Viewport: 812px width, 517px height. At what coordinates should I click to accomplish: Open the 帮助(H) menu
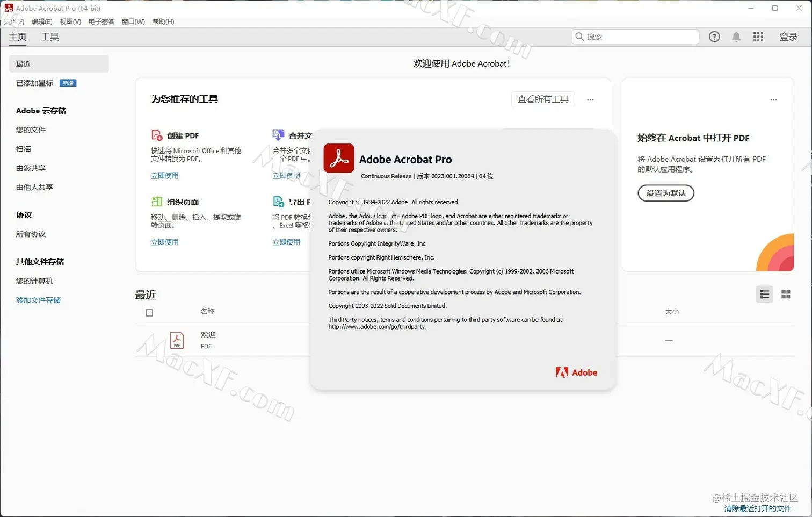[163, 21]
